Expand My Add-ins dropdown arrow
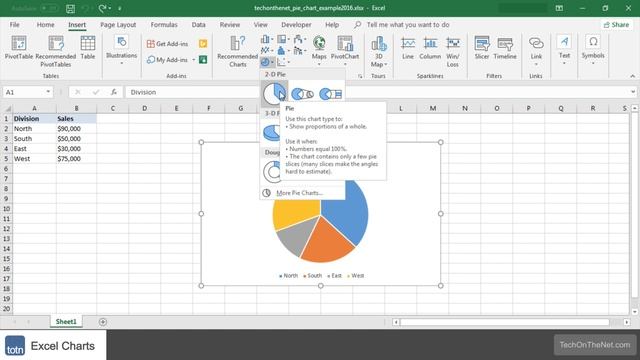The height and width of the screenshot is (360, 640). (194, 60)
